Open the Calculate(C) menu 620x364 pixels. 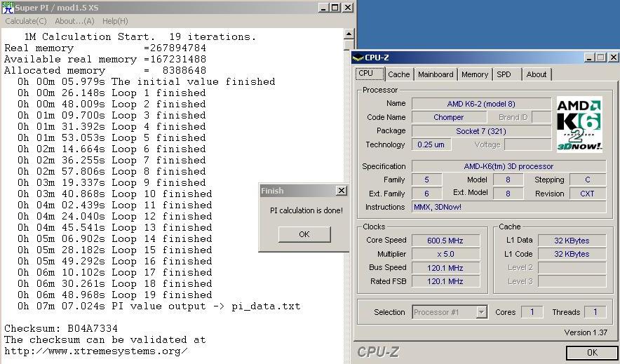[26, 21]
